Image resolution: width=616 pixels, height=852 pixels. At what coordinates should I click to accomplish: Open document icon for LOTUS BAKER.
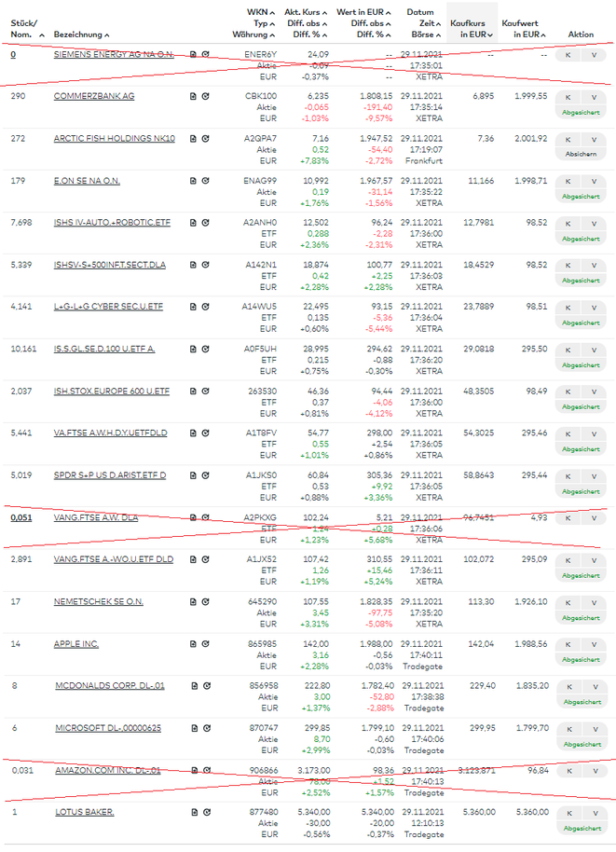tap(193, 813)
